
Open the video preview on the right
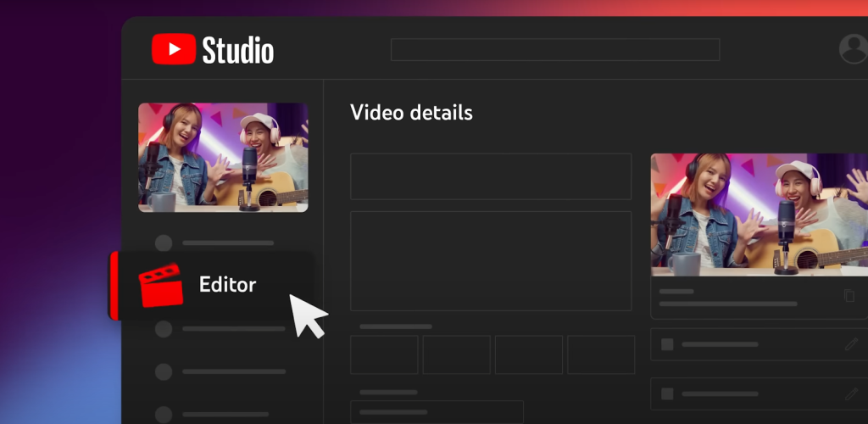759,215
